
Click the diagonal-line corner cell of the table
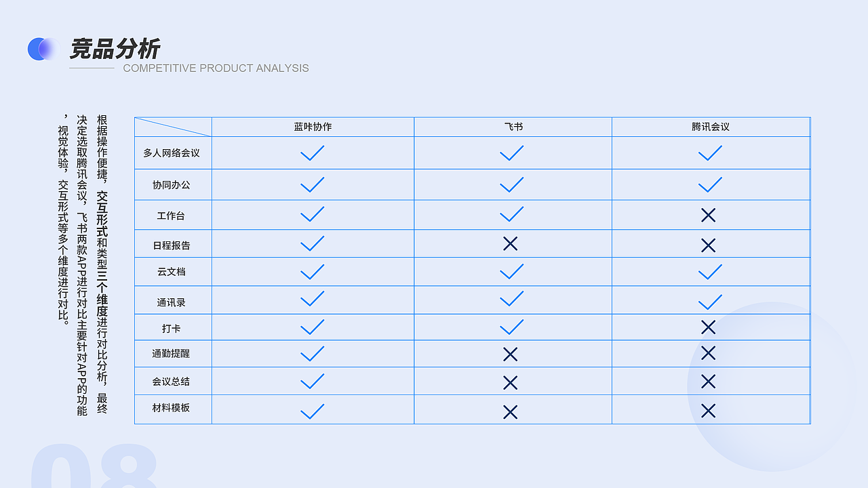click(173, 127)
